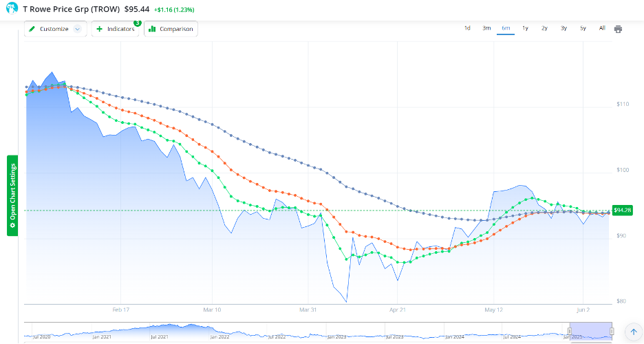
Task: Click the $80 y-axis label
Action: click(x=623, y=301)
